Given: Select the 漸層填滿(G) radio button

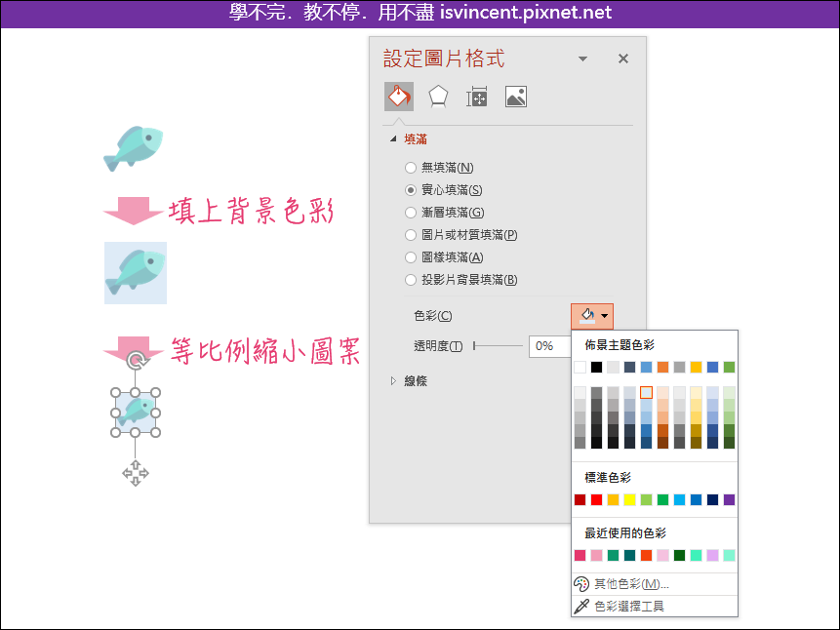Looking at the screenshot, I should [x=411, y=213].
